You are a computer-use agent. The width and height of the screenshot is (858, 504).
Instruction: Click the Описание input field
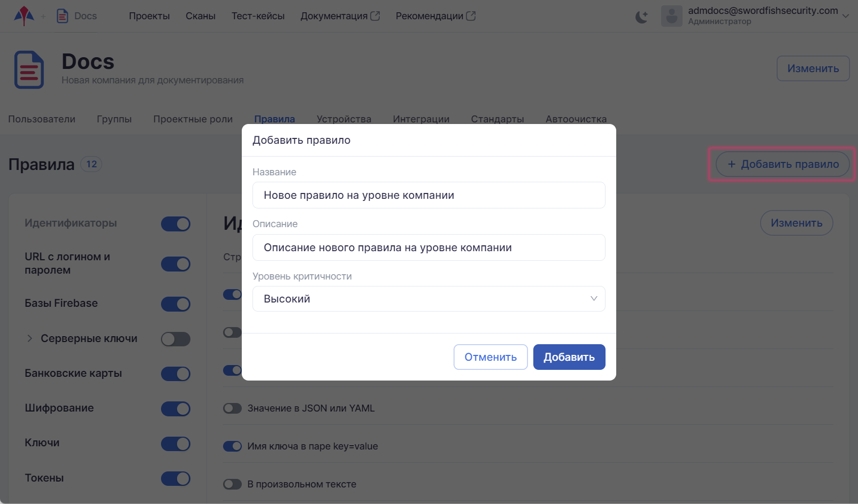[428, 247]
